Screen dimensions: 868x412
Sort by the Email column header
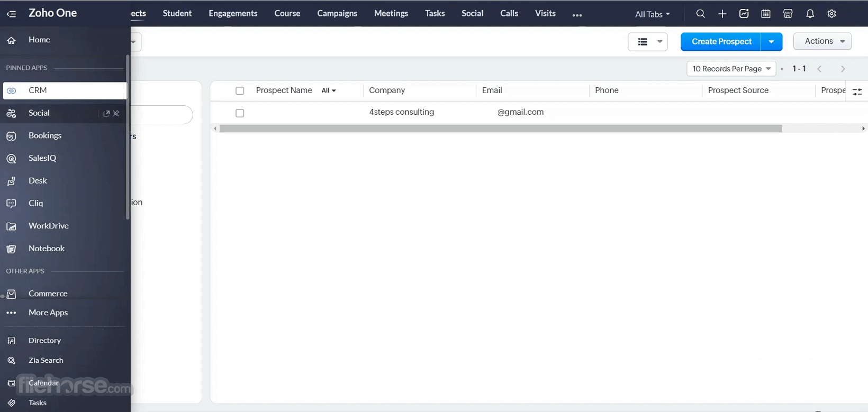pyautogui.click(x=492, y=90)
